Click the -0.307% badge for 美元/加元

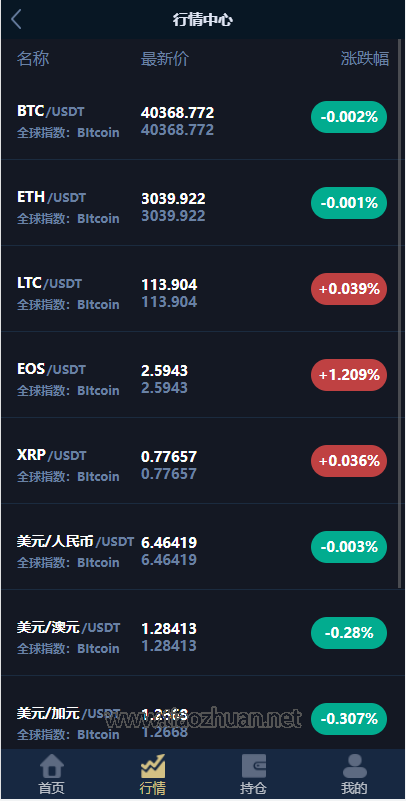coord(349,719)
